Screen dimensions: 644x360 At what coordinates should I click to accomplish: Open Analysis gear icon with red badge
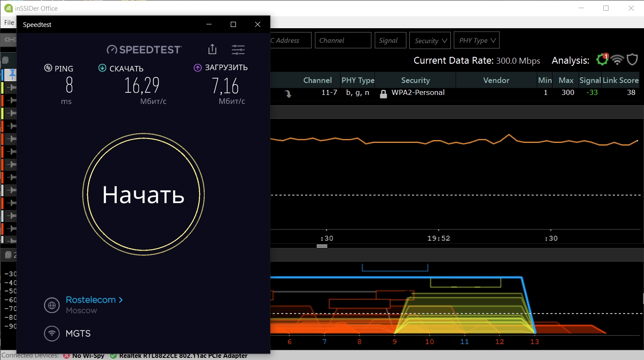click(603, 59)
